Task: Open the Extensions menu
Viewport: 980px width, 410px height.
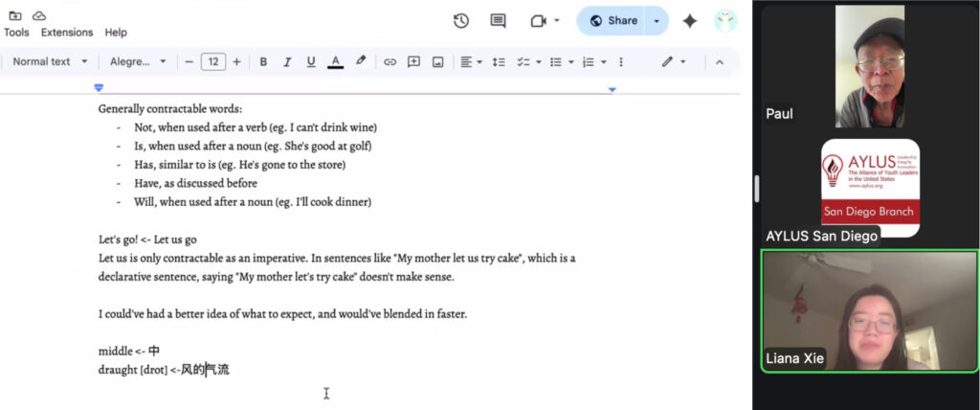Action: pyautogui.click(x=66, y=32)
